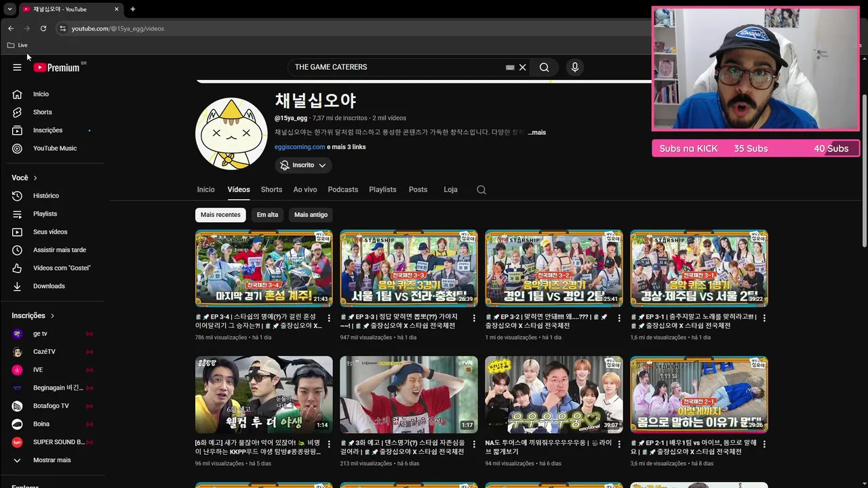Switch to Ao vivo channel tab
The height and width of the screenshot is (488, 868).
coord(305,190)
